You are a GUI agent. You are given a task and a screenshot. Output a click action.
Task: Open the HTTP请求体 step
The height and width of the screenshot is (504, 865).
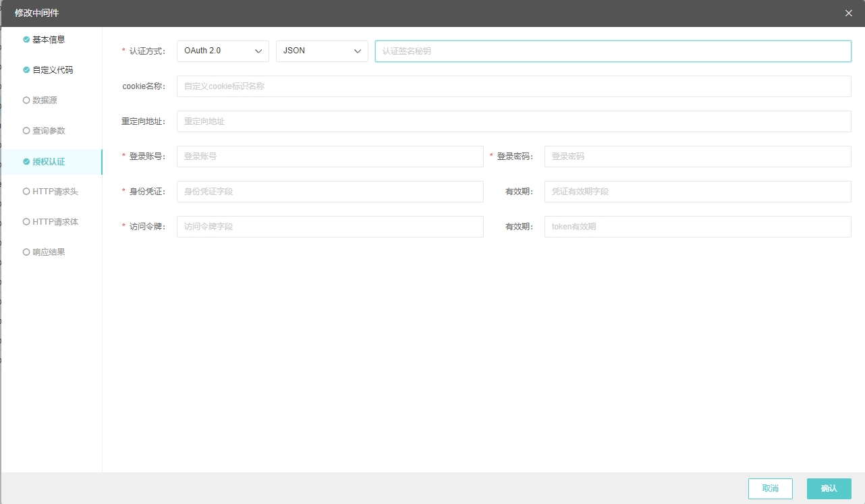[55, 222]
